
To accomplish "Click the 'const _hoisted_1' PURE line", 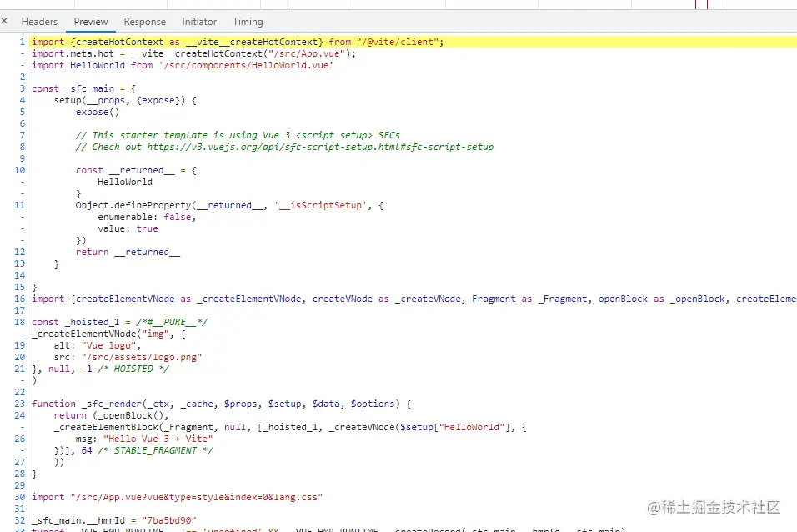I will pos(119,323).
